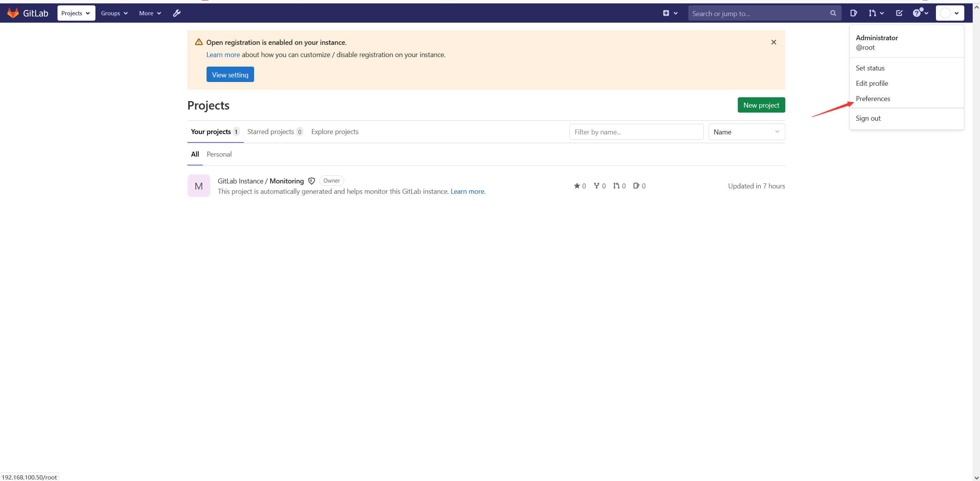This screenshot has height=481, width=980.
Task: Click Administrator name in user menu
Action: [877, 38]
